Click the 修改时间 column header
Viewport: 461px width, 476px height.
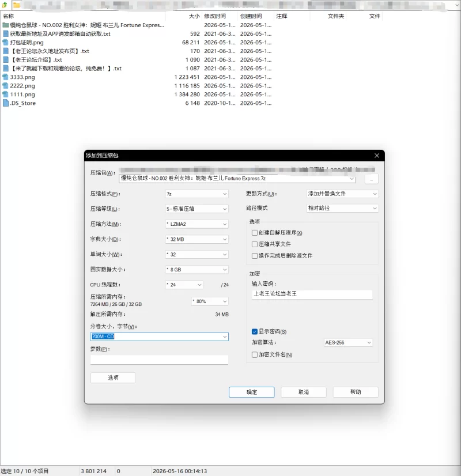tap(215, 16)
